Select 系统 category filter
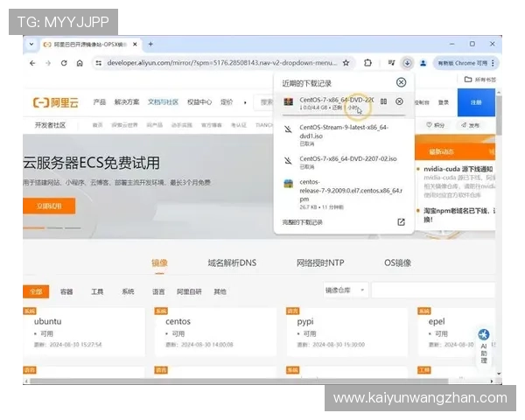The height and width of the screenshot is (420, 525). pos(128,291)
